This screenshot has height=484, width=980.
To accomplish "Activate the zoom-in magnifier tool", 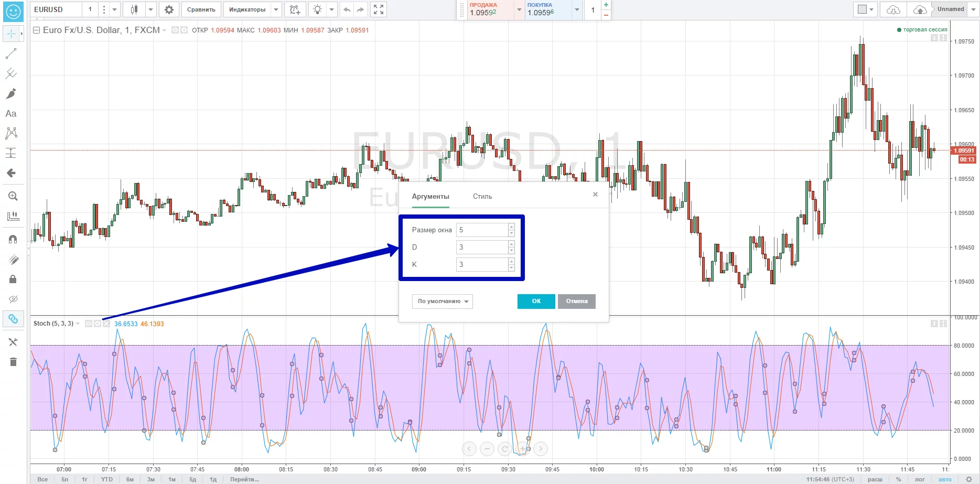I will [13, 196].
